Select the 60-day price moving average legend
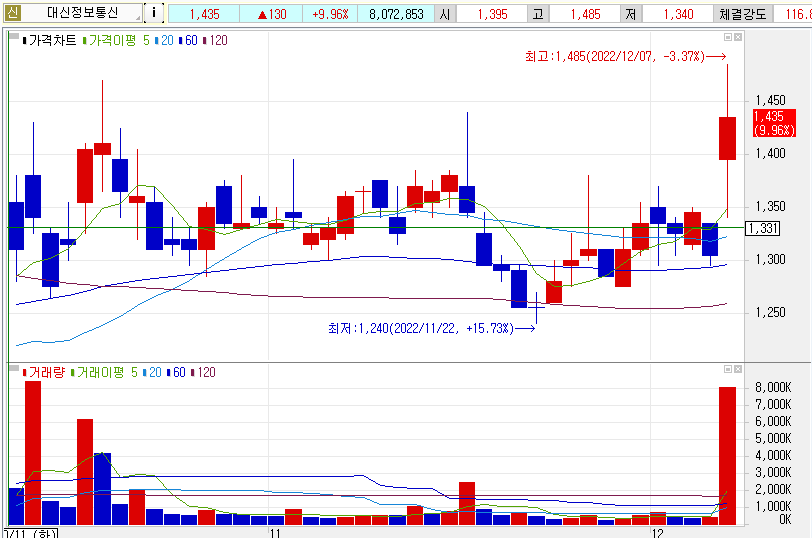Image resolution: width=812 pixels, height=538 pixels. click(188, 40)
